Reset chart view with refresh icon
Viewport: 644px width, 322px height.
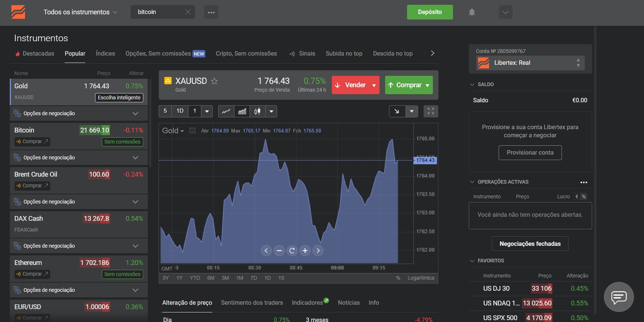292,251
